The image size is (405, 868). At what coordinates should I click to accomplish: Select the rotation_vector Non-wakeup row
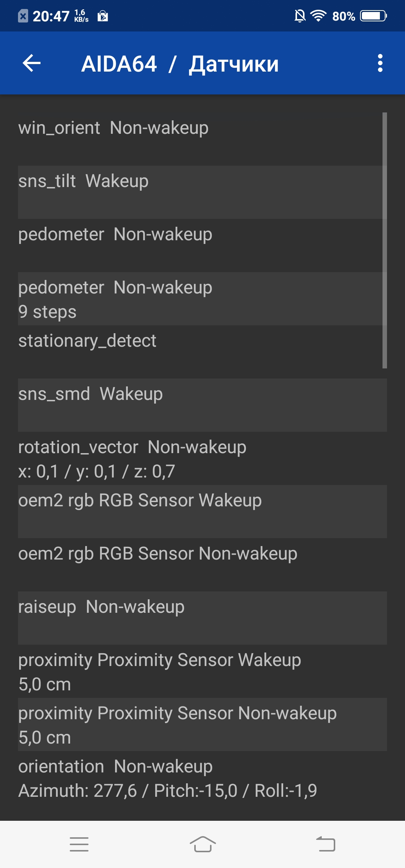click(202, 458)
